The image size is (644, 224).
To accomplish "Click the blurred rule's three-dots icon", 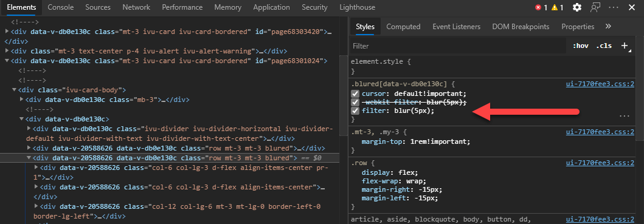I will click(x=625, y=116).
